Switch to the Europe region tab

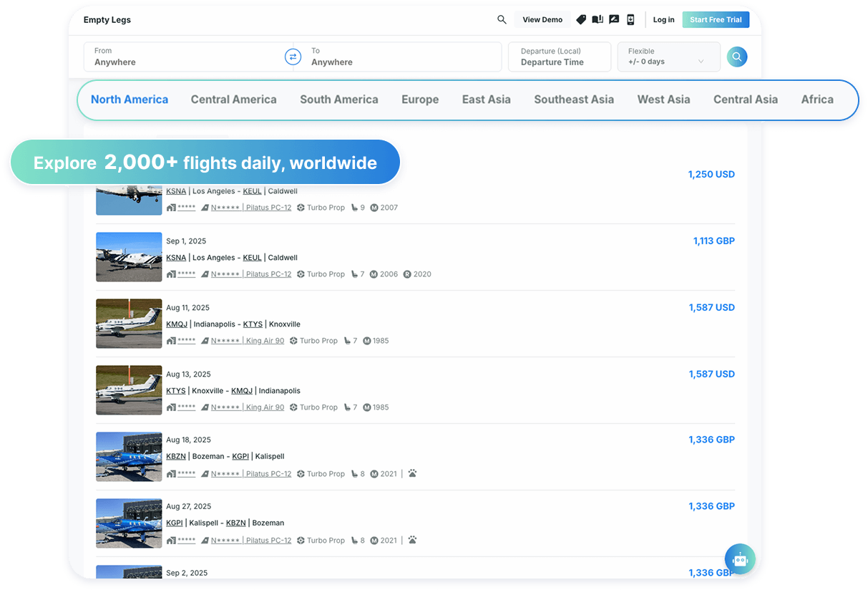click(420, 100)
